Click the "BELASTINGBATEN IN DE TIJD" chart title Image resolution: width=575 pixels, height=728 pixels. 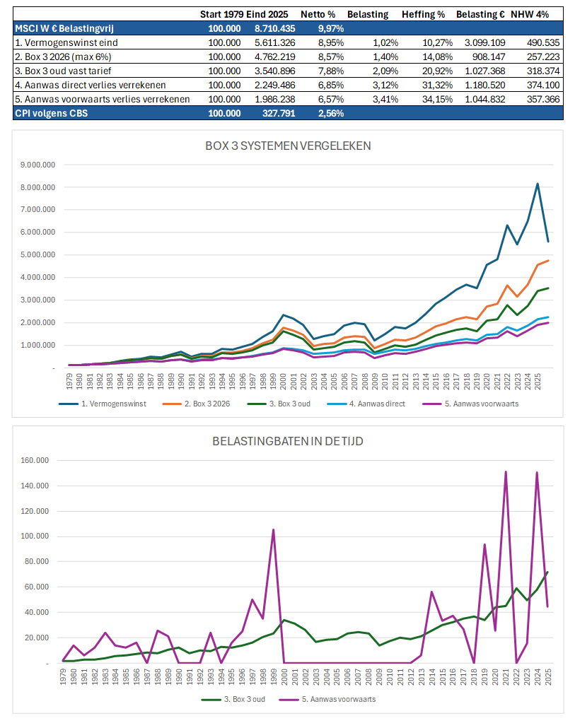(286, 441)
